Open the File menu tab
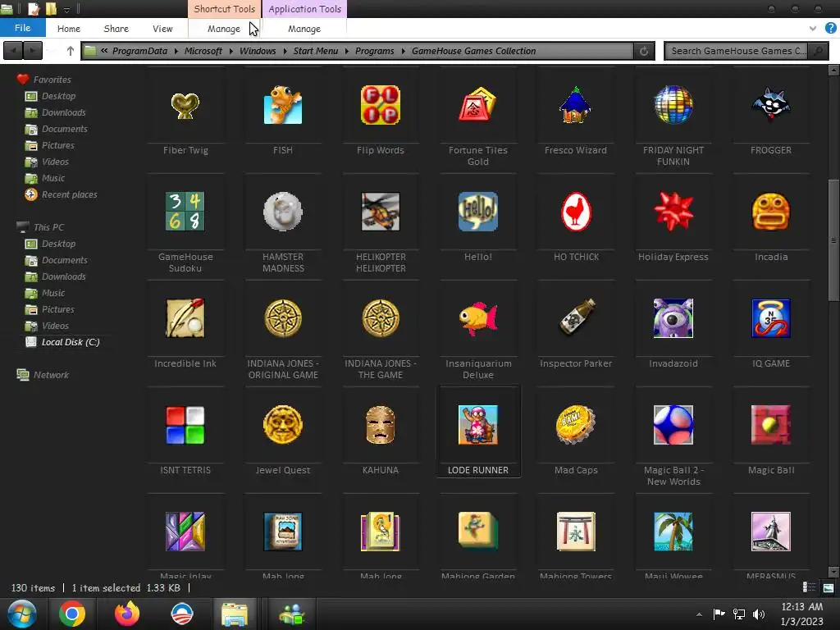The height and width of the screenshot is (630, 840). (x=22, y=28)
